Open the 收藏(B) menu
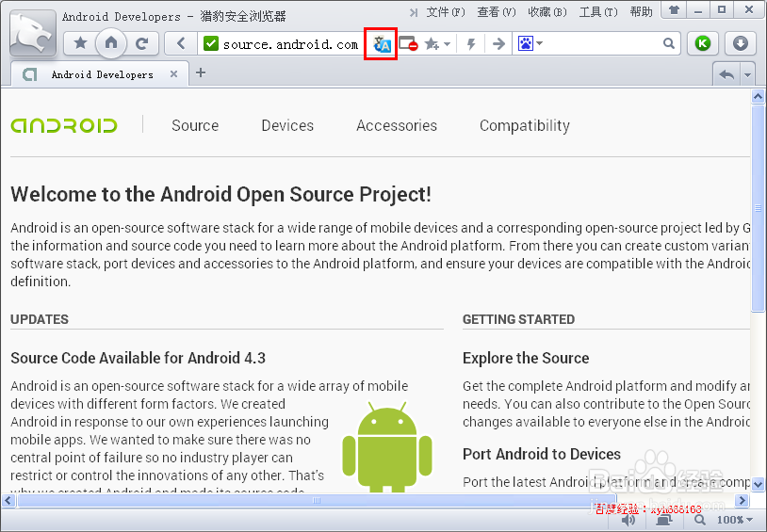This screenshot has height=532, width=767. 547,11
